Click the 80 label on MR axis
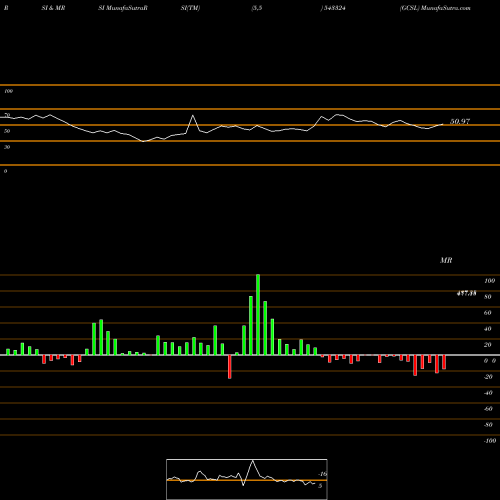Viewport: 500px width, 500px height. 488,297
